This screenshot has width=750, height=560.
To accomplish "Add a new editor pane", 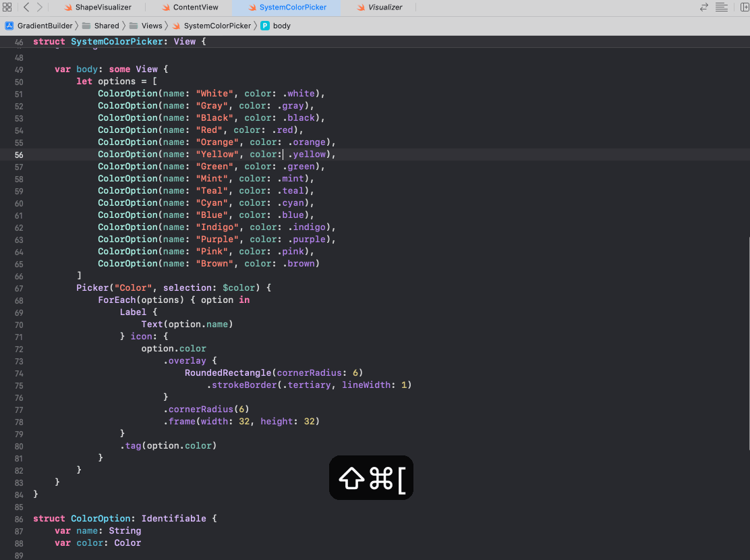I will pos(744,7).
